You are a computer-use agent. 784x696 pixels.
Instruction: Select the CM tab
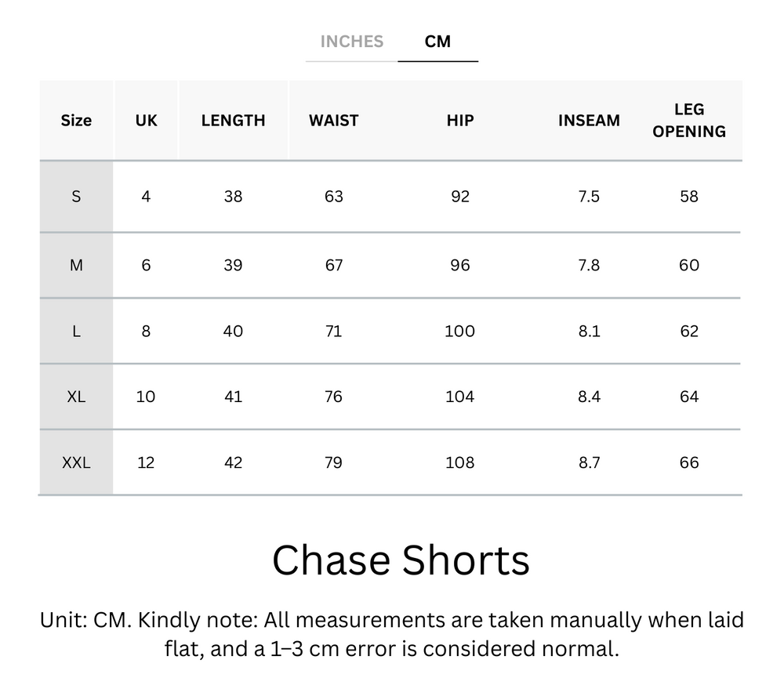[x=438, y=42]
